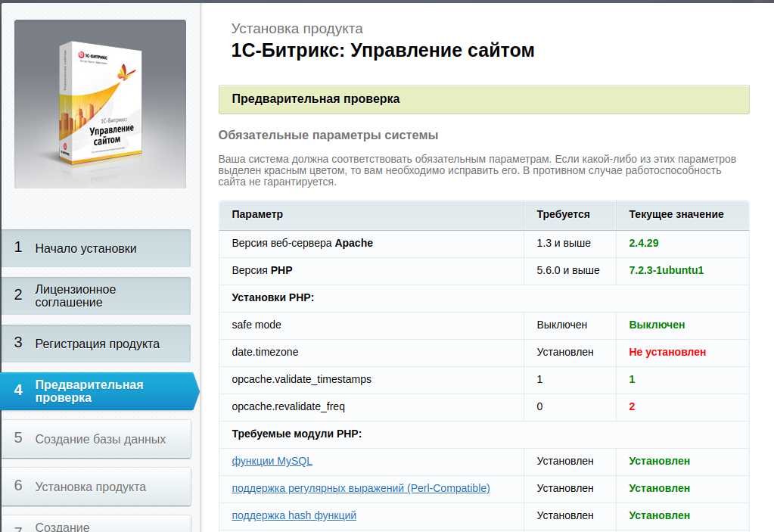Click step 6 Установка продукта
Screen dimensions: 774x532
(96, 487)
